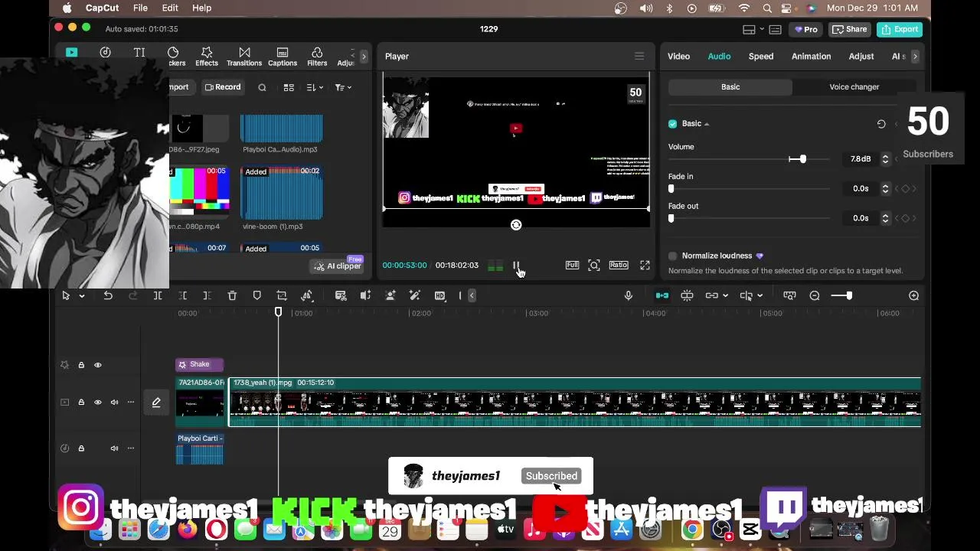The image size is (980, 551).
Task: Click the Pro upgrade button
Action: coord(805,29)
